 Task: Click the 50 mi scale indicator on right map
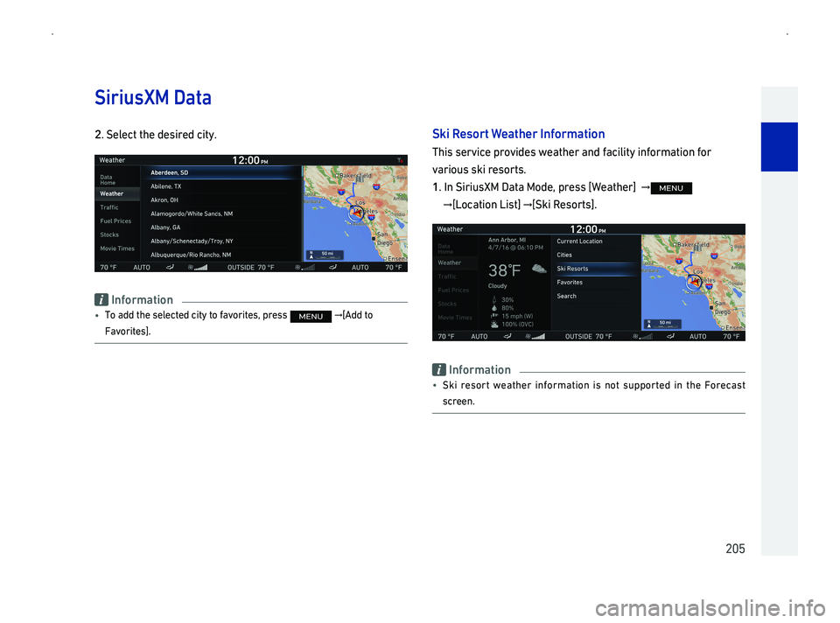tap(662, 324)
